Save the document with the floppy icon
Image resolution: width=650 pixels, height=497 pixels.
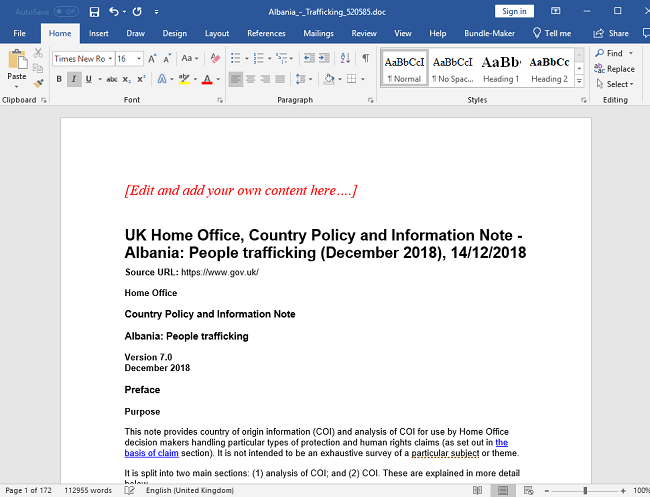[x=94, y=12]
